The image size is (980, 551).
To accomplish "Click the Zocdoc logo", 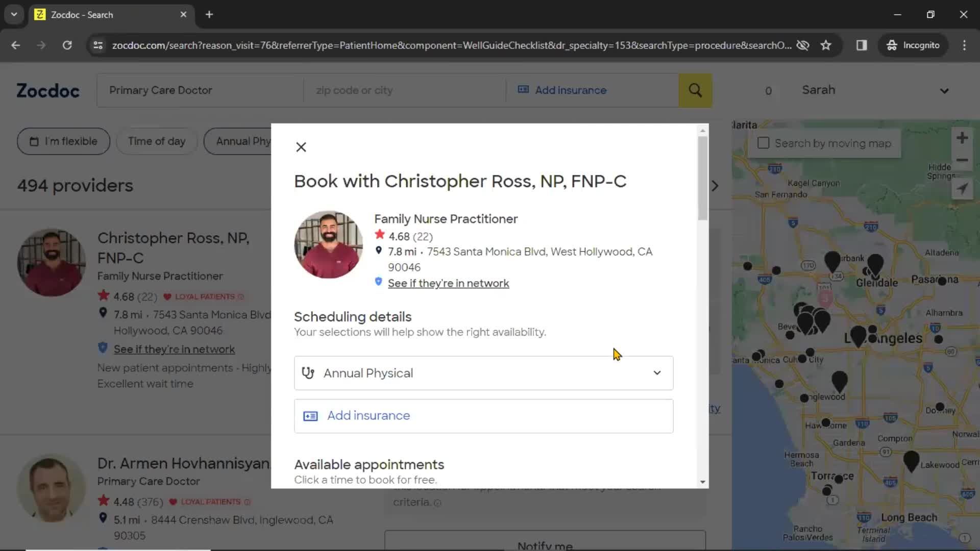I will (x=48, y=90).
